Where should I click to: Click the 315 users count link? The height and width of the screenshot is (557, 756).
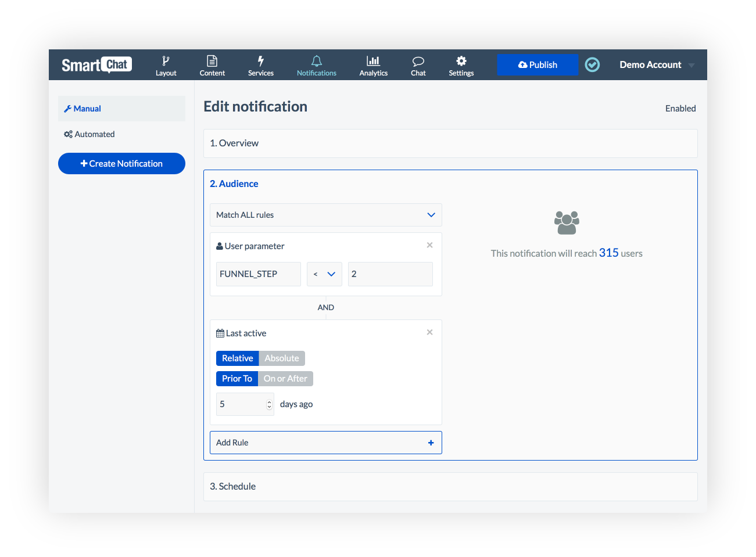point(609,253)
